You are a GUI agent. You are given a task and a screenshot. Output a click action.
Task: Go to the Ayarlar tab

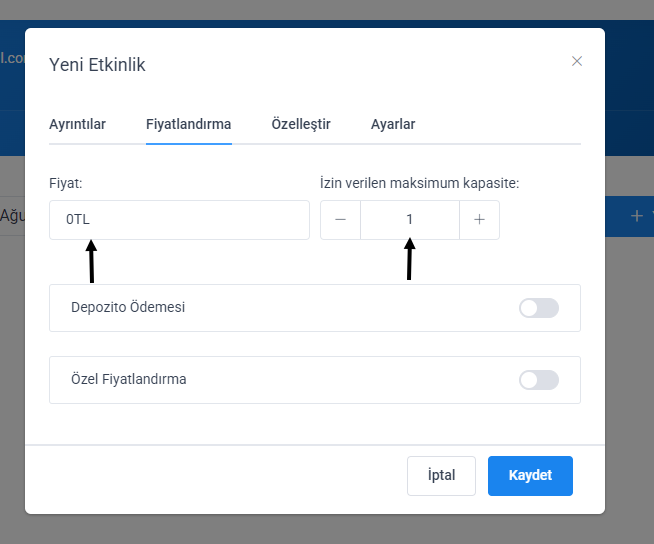click(x=393, y=125)
